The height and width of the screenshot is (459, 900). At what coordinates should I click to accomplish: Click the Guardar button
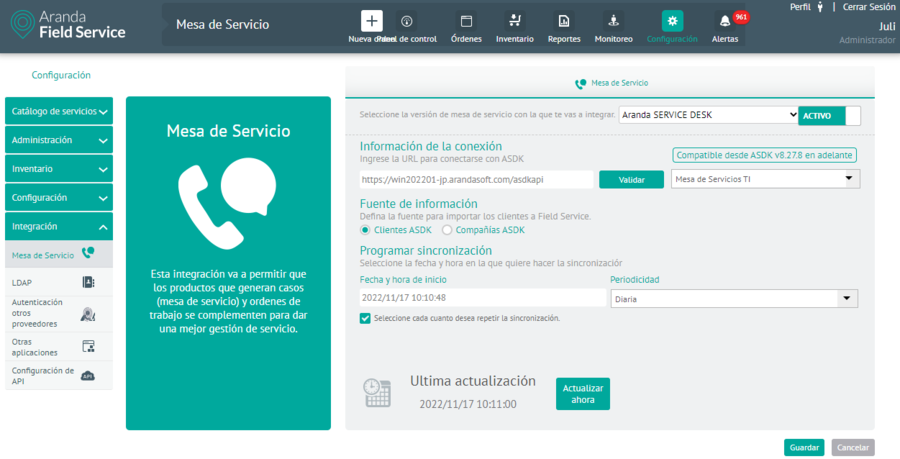click(804, 448)
